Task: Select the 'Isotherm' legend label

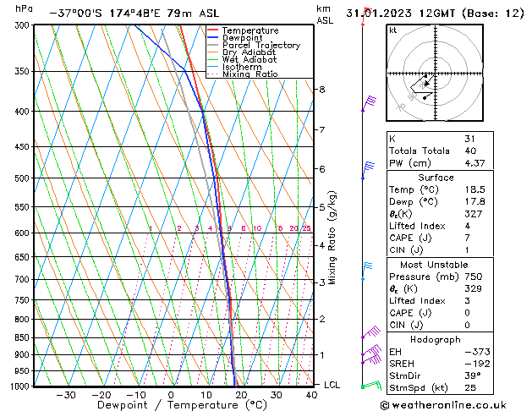Action: (x=242, y=67)
